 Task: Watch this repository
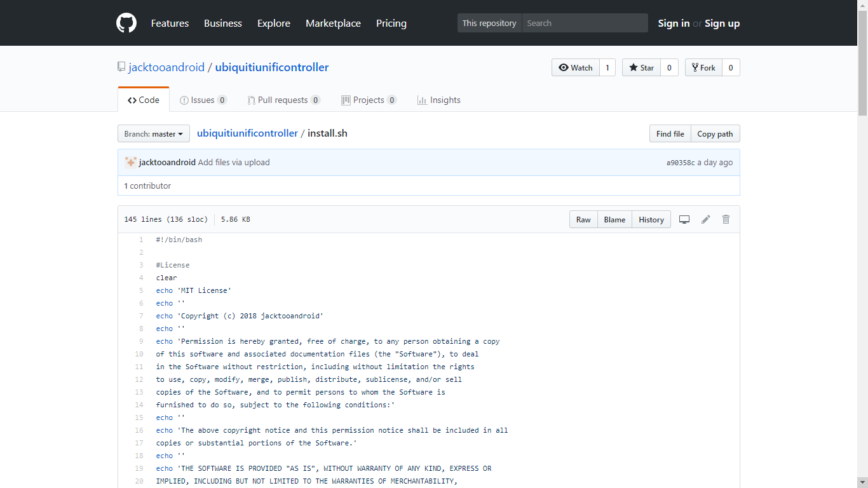click(x=575, y=68)
